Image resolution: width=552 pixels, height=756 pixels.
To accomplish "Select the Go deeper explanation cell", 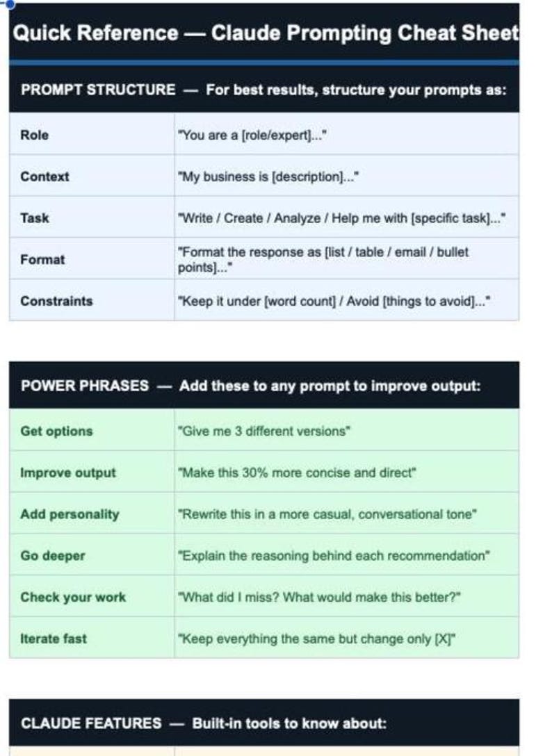I will (346, 555).
